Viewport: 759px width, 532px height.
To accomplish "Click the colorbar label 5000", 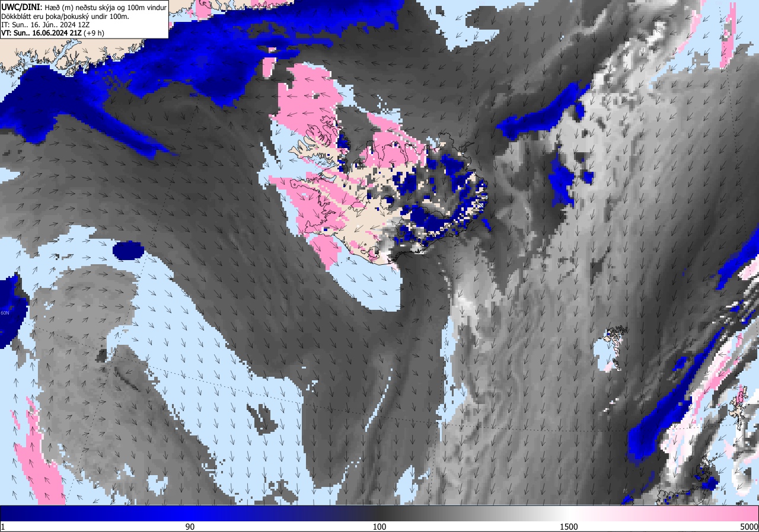I will [x=749, y=527].
